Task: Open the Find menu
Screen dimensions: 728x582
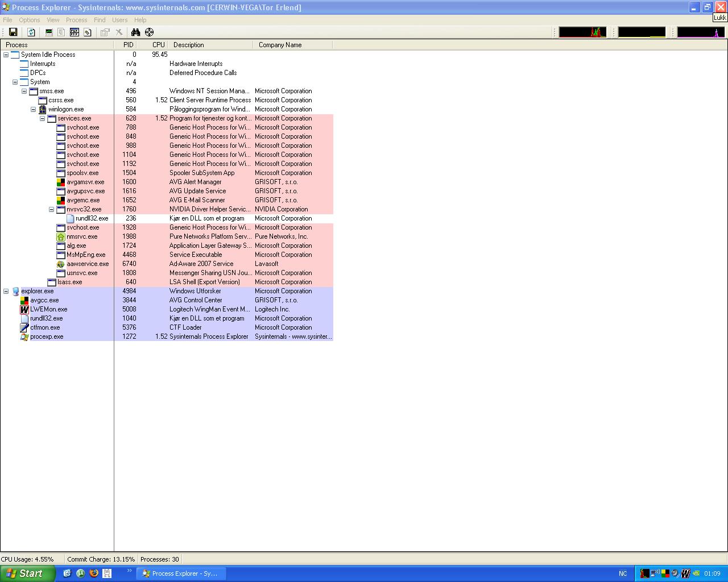Action: [x=100, y=20]
